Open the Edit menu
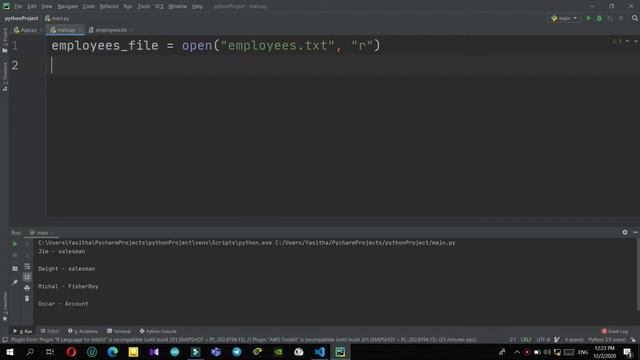The image size is (640, 360). pyautogui.click(x=32, y=7)
